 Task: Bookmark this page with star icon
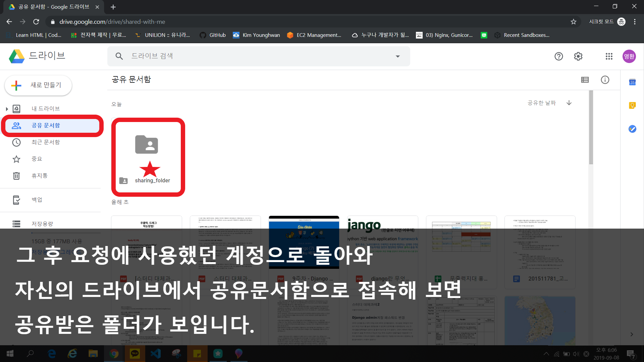click(573, 22)
